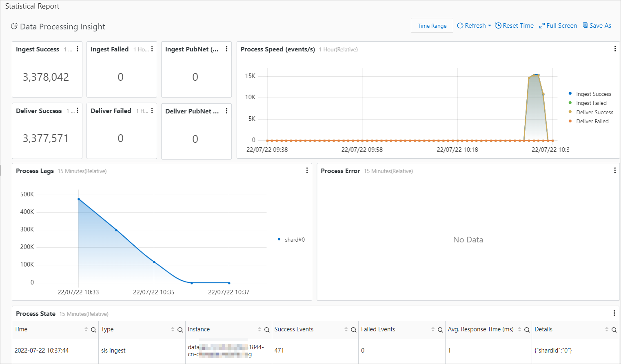
Task: Toggle the Deliver Success legend series
Action: [x=591, y=112]
